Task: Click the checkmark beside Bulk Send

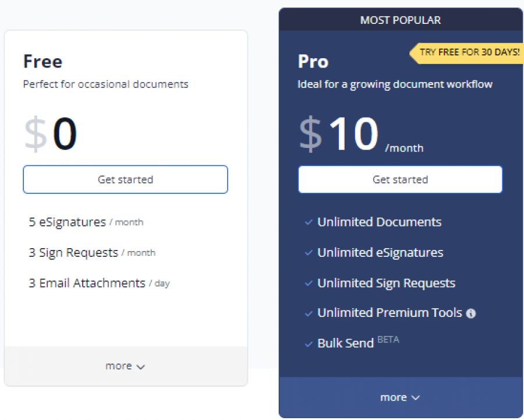Action: [309, 344]
